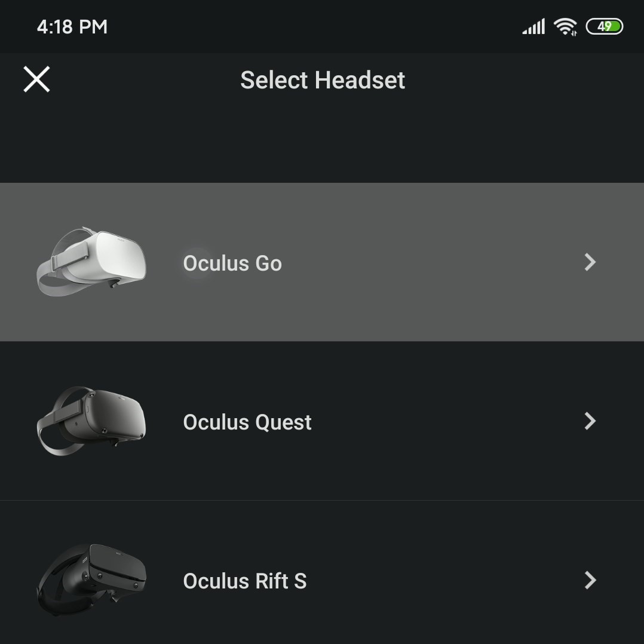This screenshot has width=644, height=644.
Task: Tap the battery indicator showing 49
Action: 605,27
